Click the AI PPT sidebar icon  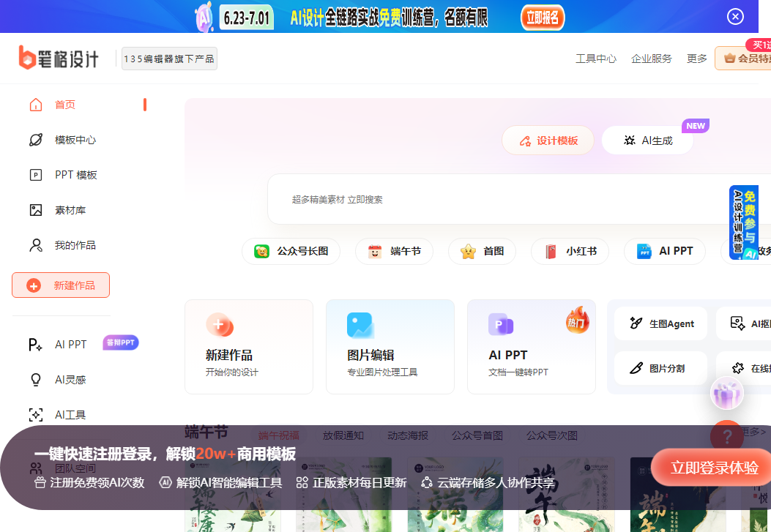point(35,345)
